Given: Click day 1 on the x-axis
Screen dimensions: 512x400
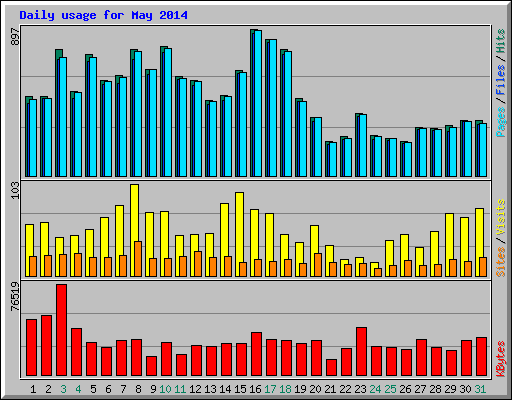Looking at the screenshot, I should tap(33, 389).
